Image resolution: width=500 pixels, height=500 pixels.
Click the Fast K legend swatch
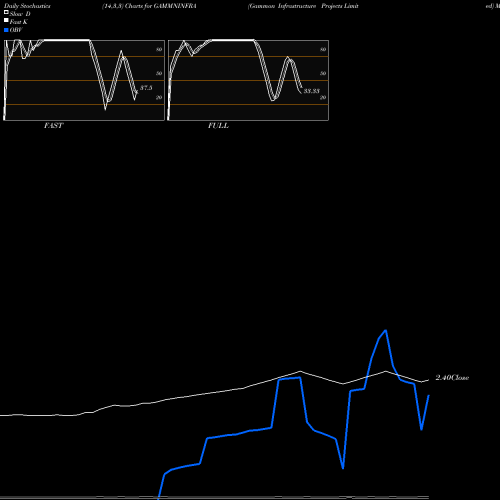(6, 21)
